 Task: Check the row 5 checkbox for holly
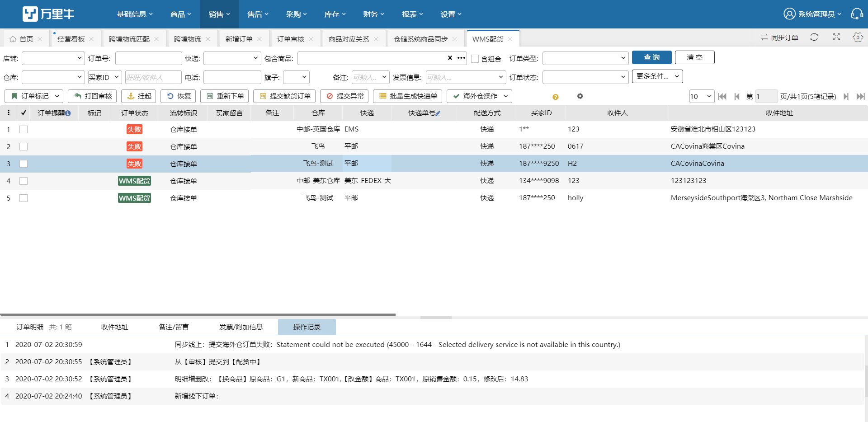(24, 198)
